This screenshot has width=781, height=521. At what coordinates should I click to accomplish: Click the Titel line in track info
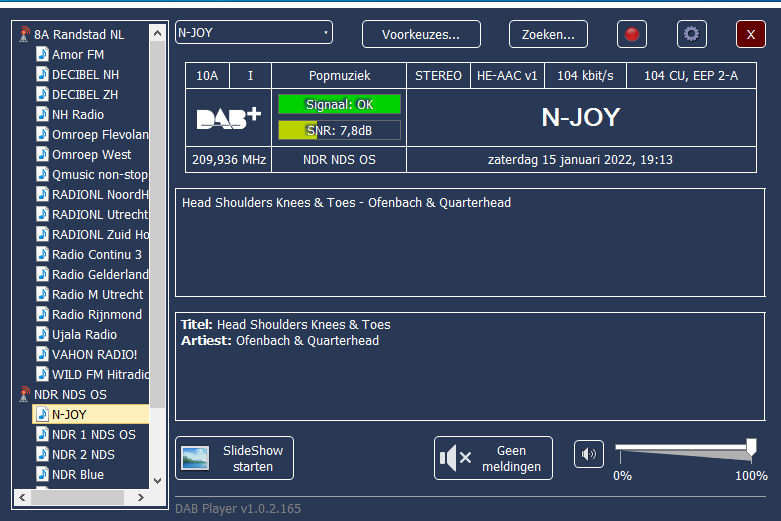pyautogui.click(x=285, y=325)
